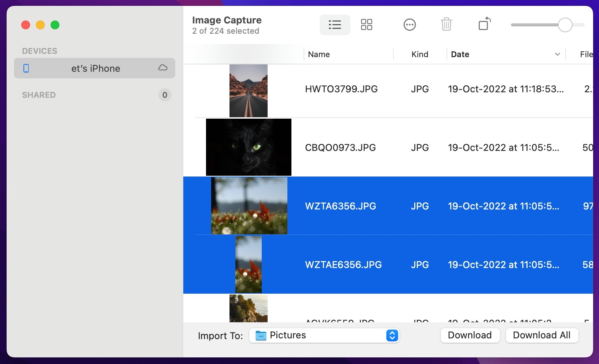Click the date 19-Oct-2022 at 11:18:53
The height and width of the screenshot is (364, 599).
click(x=506, y=89)
